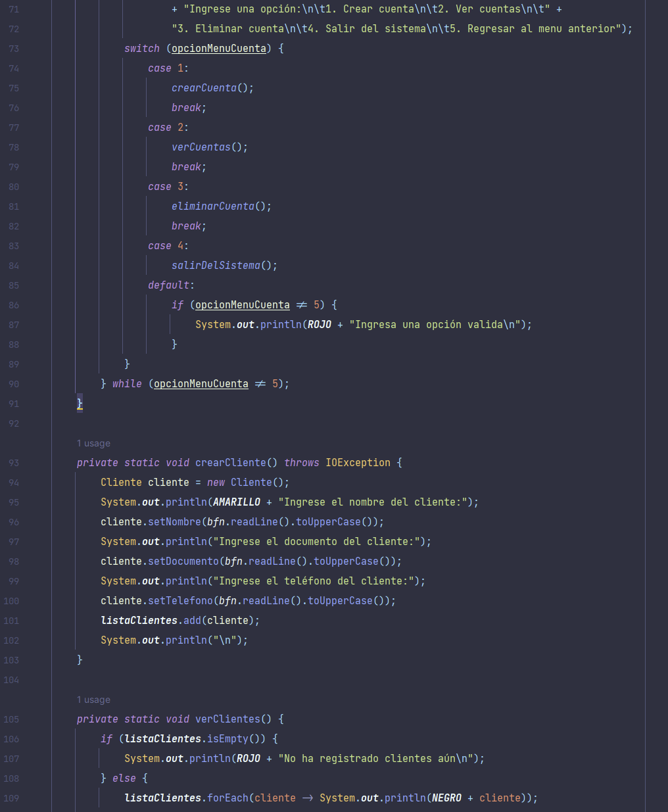Click the 'case 3:' label
668x812 pixels.
168,187
